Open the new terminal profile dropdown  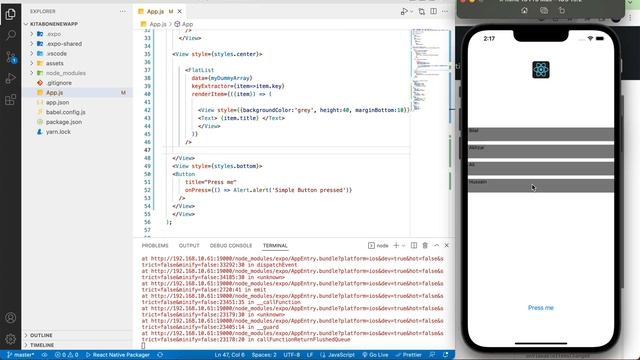[403, 246]
